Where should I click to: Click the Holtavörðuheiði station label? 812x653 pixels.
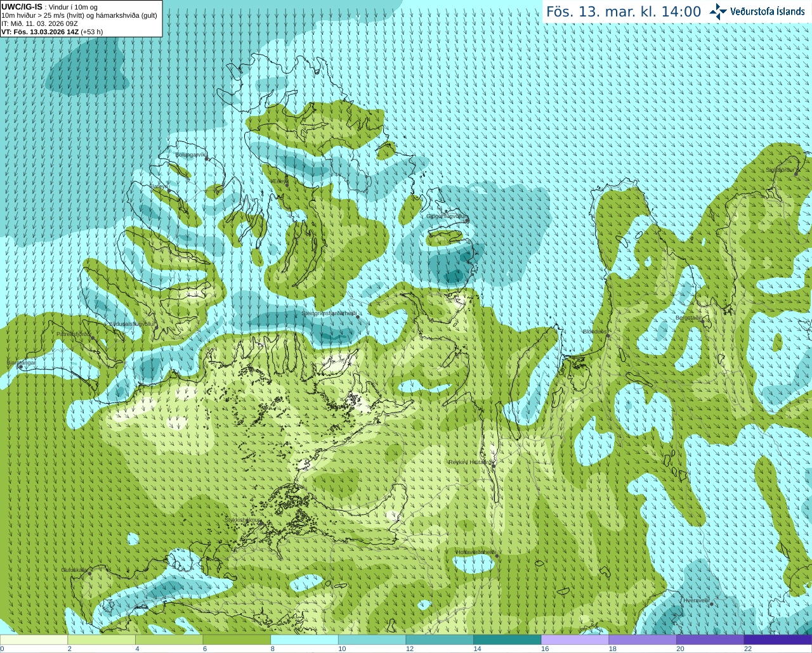click(476, 552)
